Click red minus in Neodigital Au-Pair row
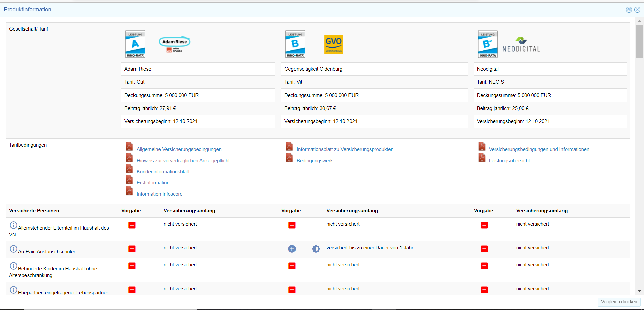Screen dimensions: 644x310 tap(484, 249)
